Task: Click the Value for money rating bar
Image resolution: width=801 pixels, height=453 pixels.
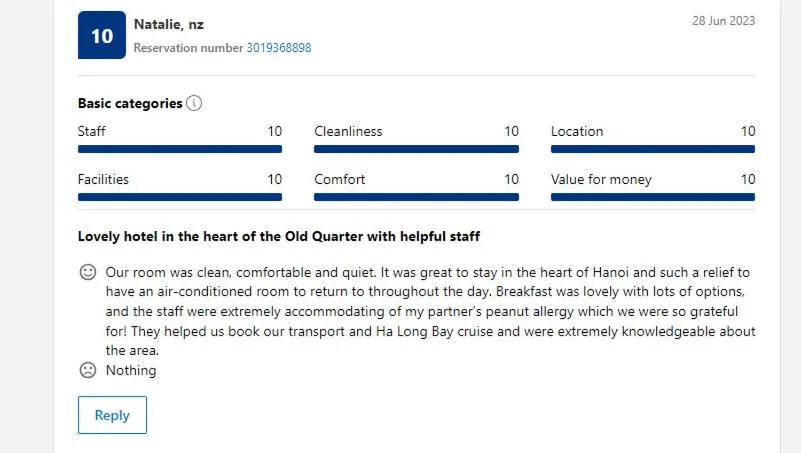Action: [653, 197]
